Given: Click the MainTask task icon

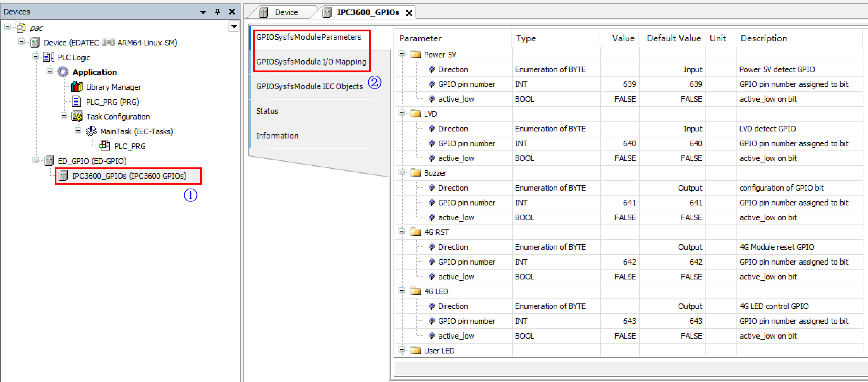Looking at the screenshot, I should click(x=91, y=131).
